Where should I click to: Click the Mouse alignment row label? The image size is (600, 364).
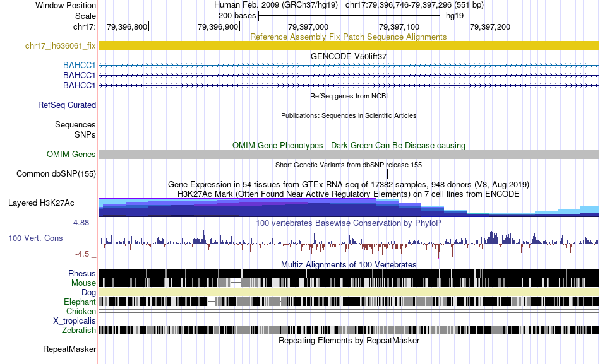(83, 283)
